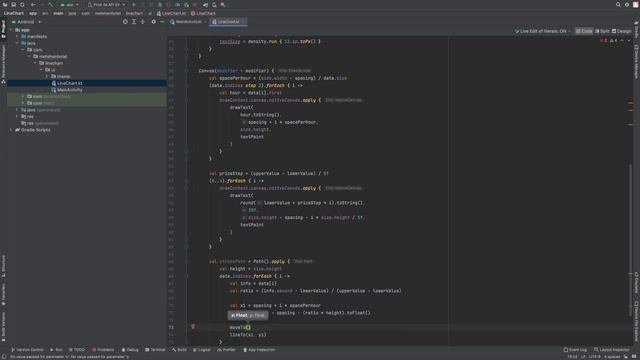
Task: Open Live Edit of literals dropdown
Action: tap(543, 31)
